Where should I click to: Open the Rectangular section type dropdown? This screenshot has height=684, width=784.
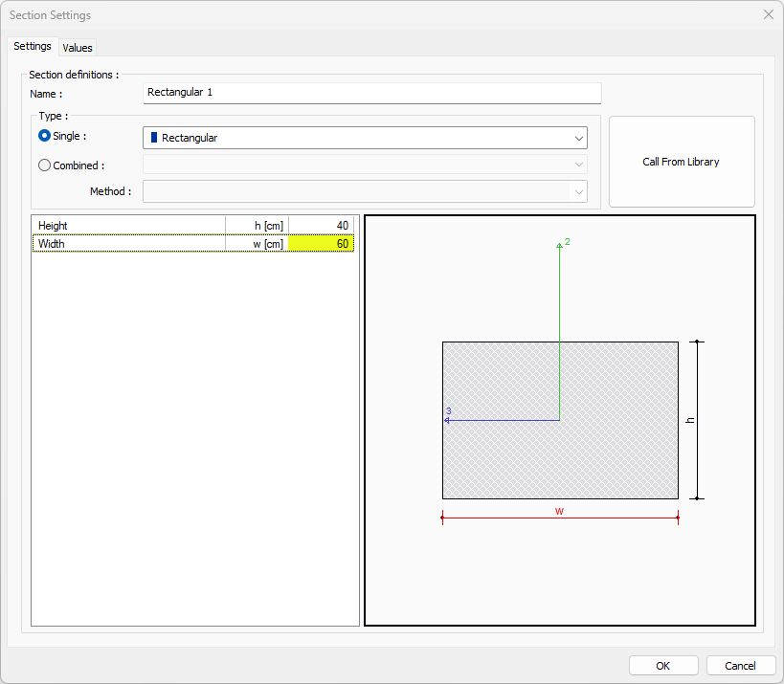[365, 138]
